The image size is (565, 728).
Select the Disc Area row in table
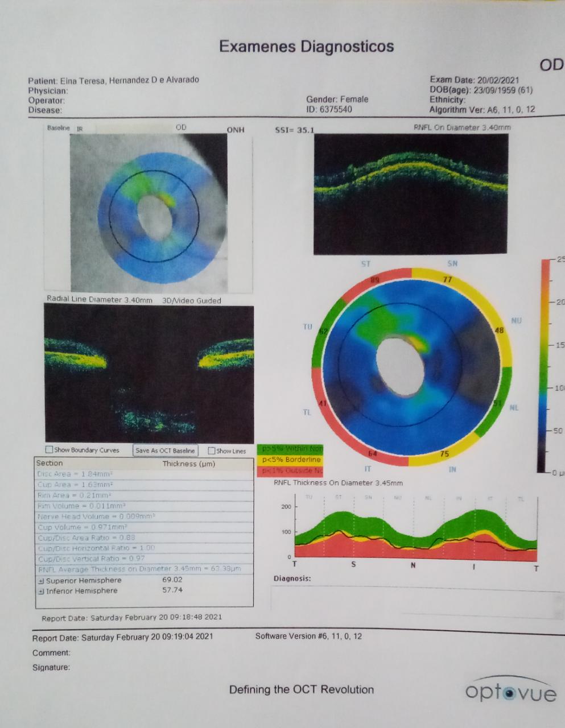(143, 474)
